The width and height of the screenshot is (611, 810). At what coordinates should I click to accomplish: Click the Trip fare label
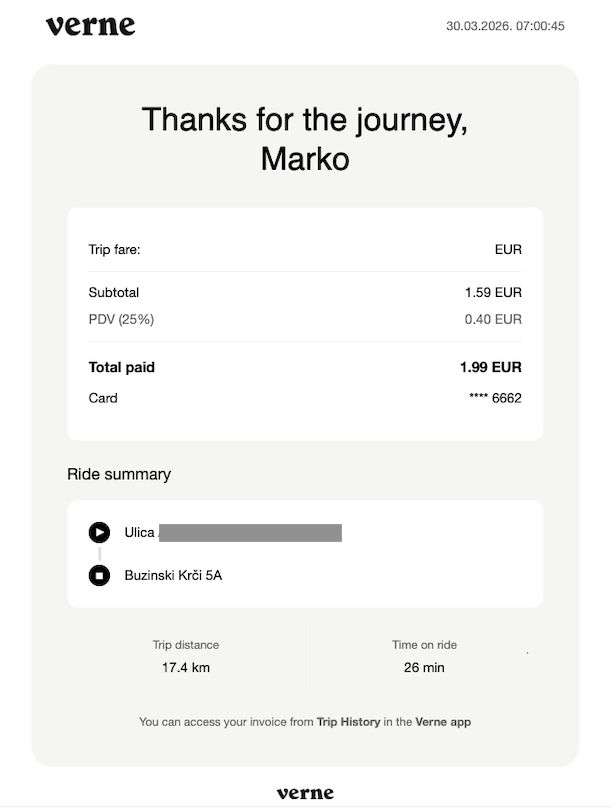(114, 249)
